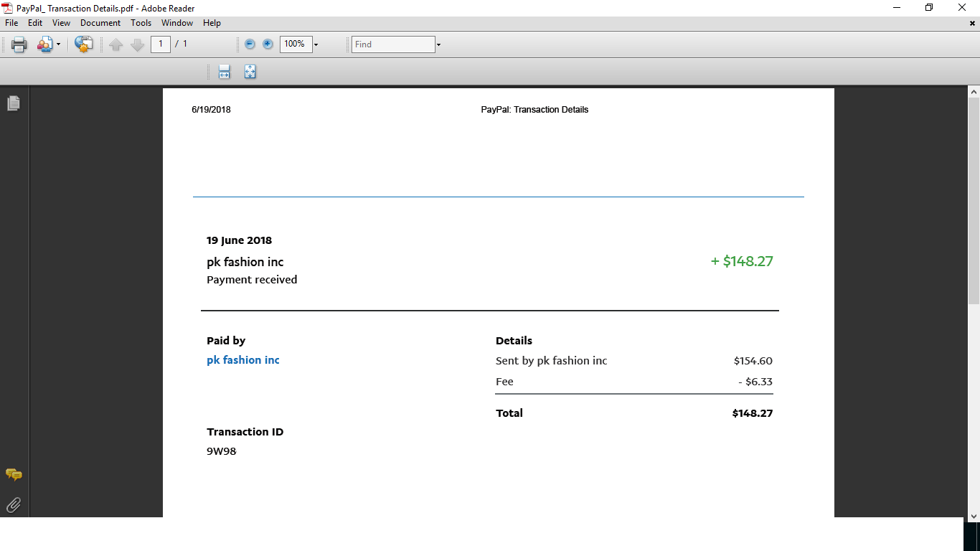980x551 pixels.
Task: Open the Find options dropdown arrow
Action: click(438, 45)
